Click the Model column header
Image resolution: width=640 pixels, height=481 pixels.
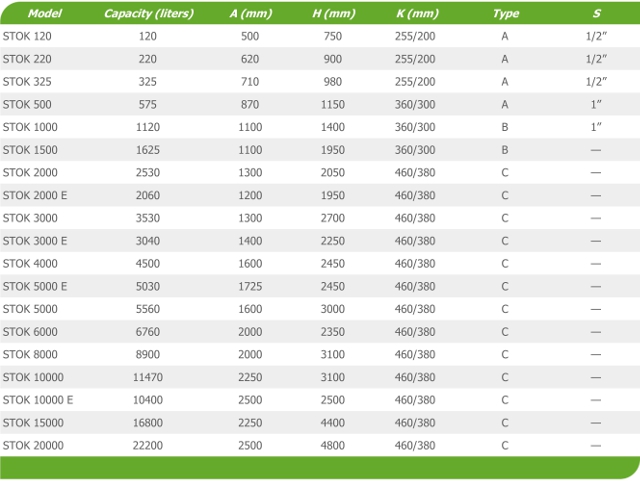44,13
